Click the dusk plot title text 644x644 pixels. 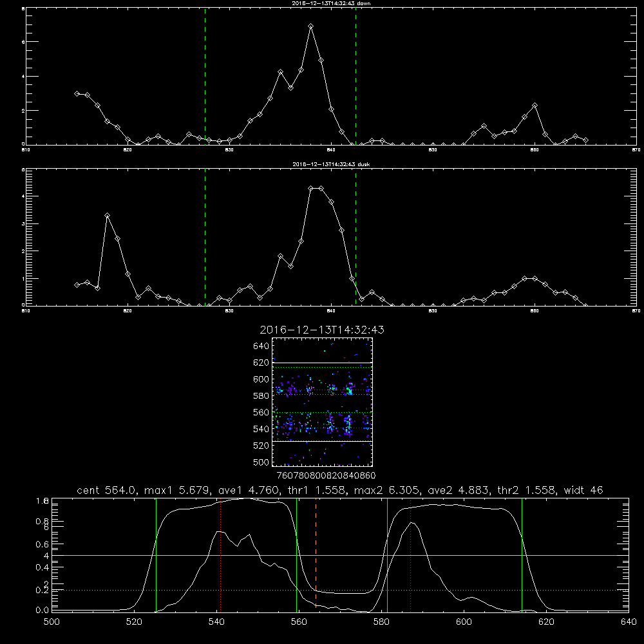(x=331, y=164)
